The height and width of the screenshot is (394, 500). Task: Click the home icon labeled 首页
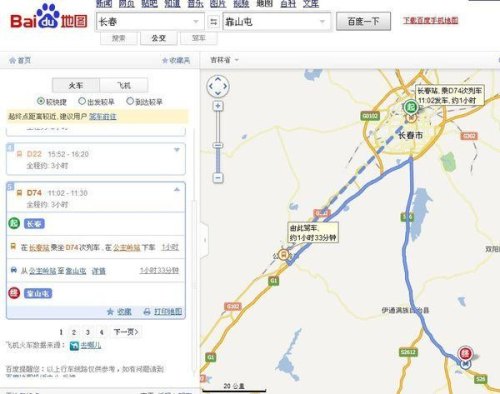[x=13, y=60]
